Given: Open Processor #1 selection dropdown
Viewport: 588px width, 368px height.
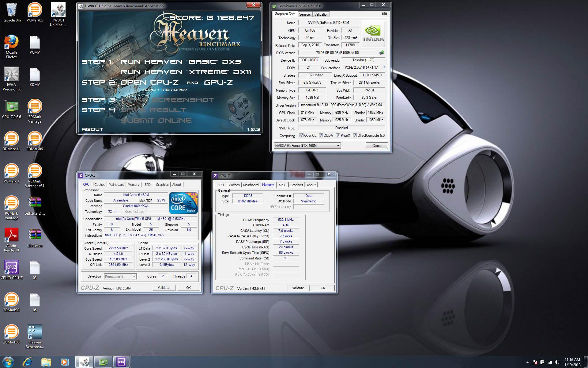Looking at the screenshot, I should point(120,277).
